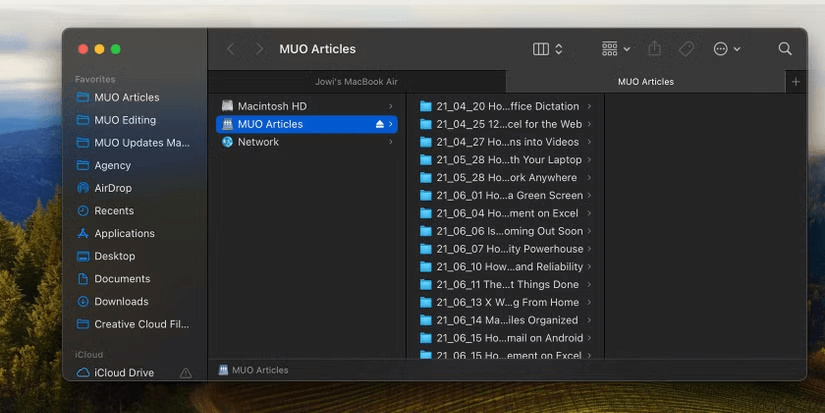Switch to the MUO Articles tab
Image resolution: width=825 pixels, height=413 pixels.
(x=646, y=82)
